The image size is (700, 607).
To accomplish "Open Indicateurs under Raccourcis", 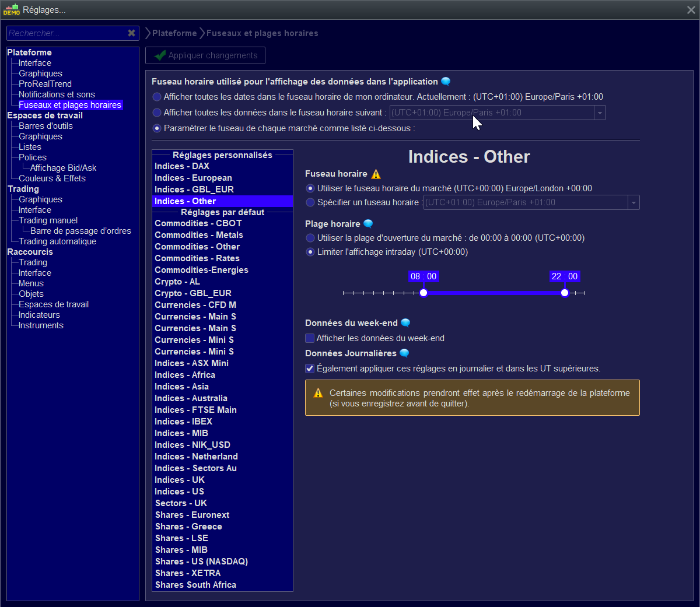I will 39,315.
